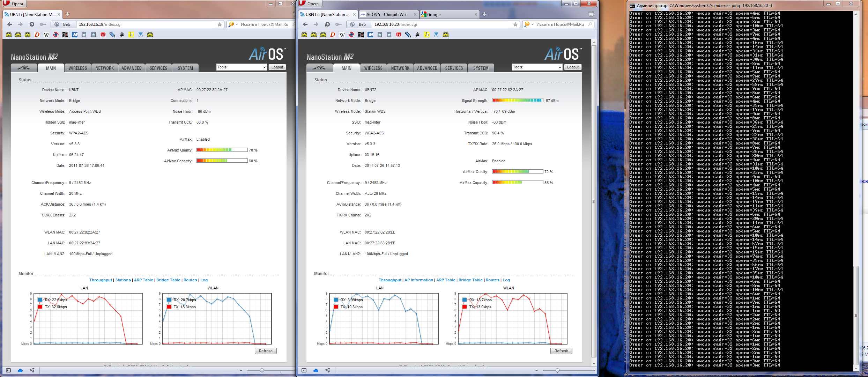Click the vertical scrollbar of the UBNT2 page
The width and height of the screenshot is (868, 377).
tap(594, 201)
